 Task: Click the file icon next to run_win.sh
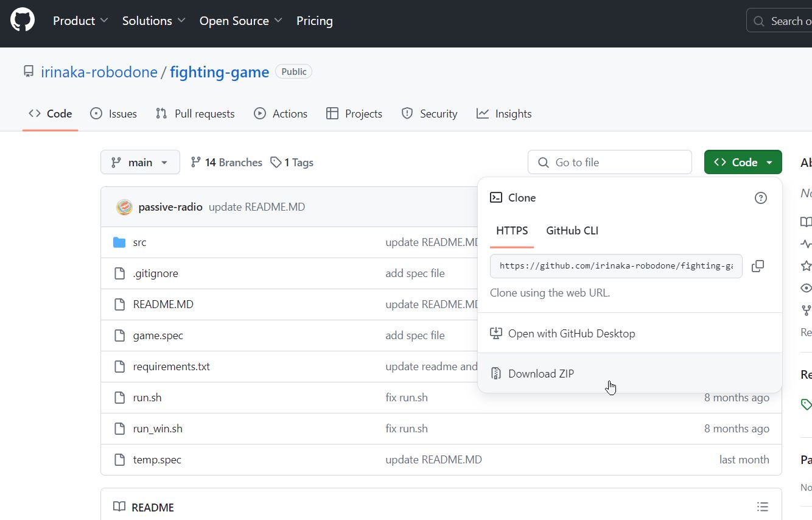click(119, 429)
